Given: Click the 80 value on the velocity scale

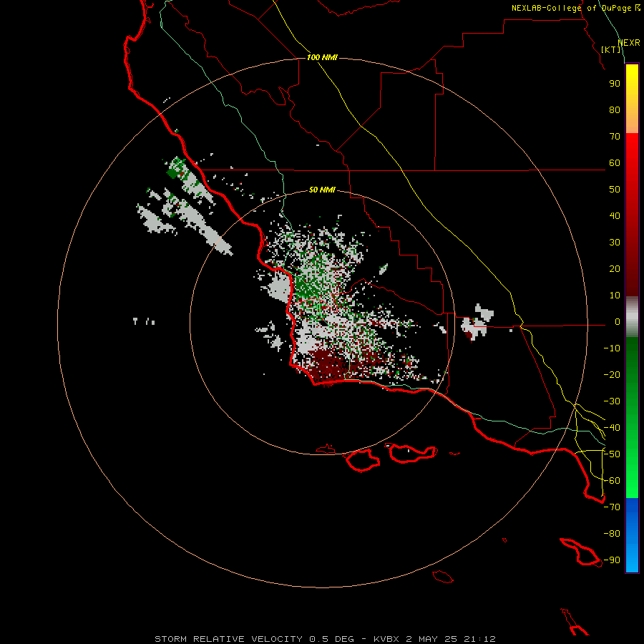Looking at the screenshot, I should click(615, 110).
